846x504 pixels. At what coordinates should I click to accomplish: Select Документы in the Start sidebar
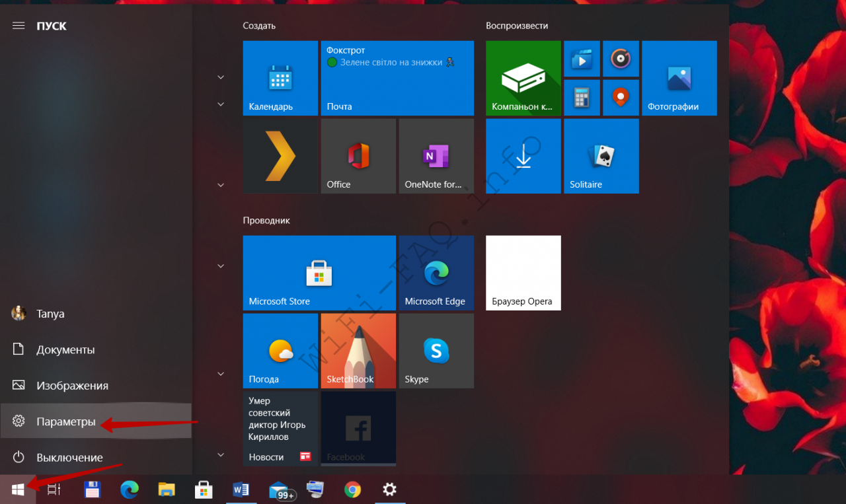pos(65,349)
